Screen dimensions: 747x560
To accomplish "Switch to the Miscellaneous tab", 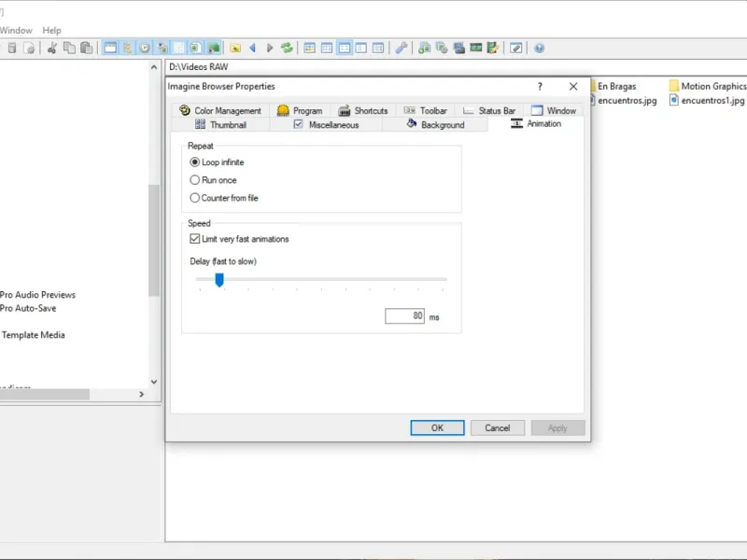I will coord(326,125).
